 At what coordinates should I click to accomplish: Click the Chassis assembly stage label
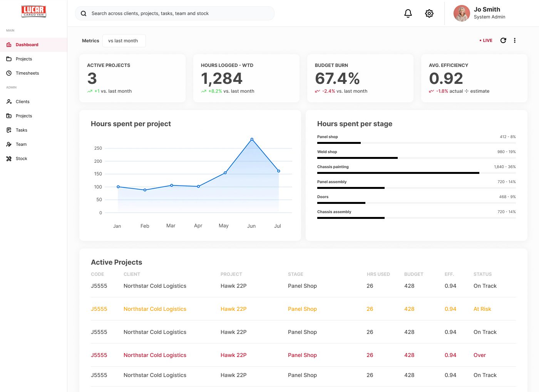tap(334, 212)
